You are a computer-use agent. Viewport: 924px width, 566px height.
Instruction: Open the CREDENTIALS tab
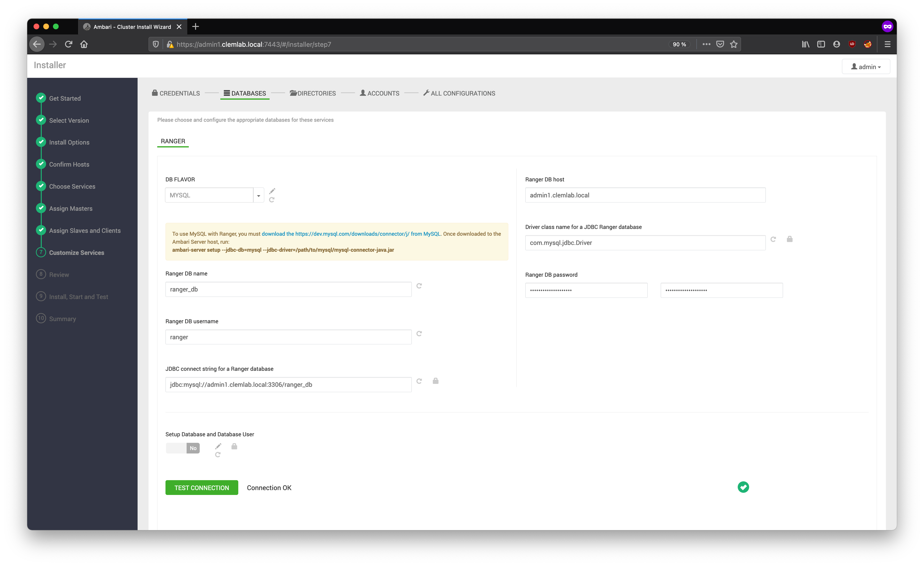[176, 93]
